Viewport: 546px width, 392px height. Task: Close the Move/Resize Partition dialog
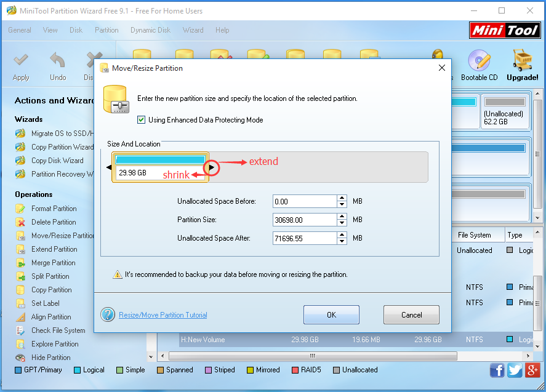click(442, 68)
